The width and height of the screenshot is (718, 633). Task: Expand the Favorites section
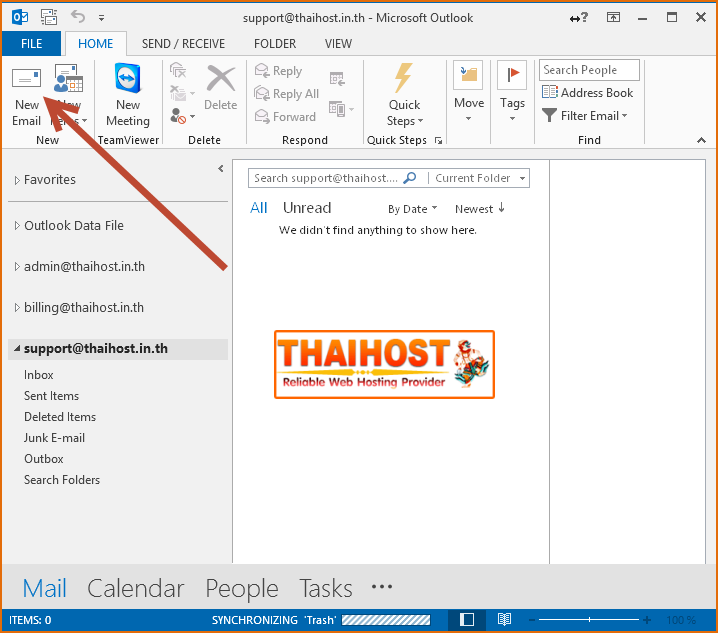(x=17, y=180)
